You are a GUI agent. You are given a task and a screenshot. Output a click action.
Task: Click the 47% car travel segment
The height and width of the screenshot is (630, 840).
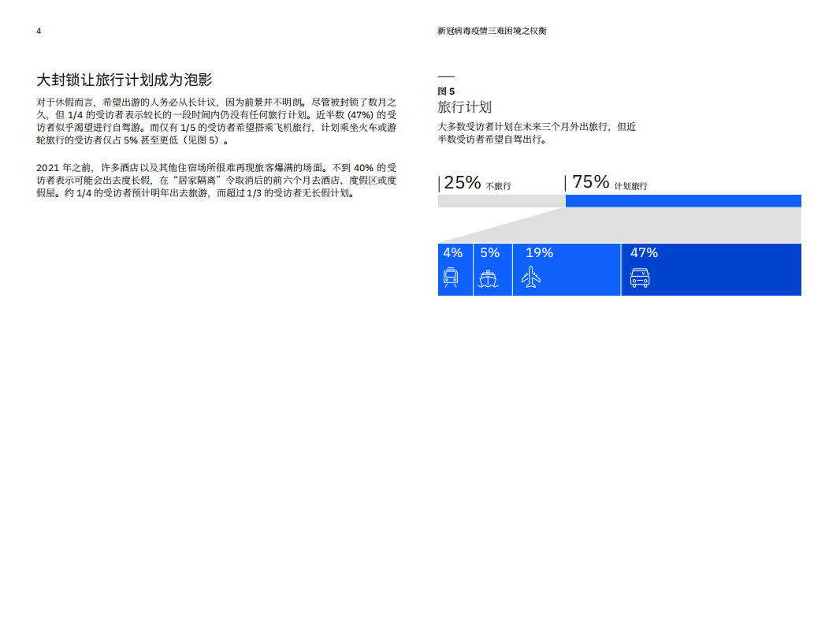(709, 269)
